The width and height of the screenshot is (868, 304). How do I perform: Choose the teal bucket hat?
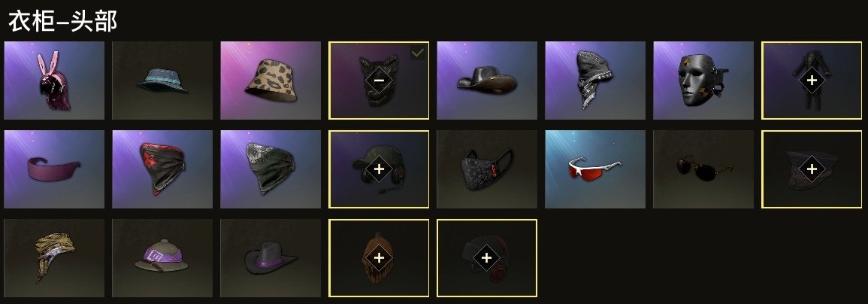click(162, 81)
